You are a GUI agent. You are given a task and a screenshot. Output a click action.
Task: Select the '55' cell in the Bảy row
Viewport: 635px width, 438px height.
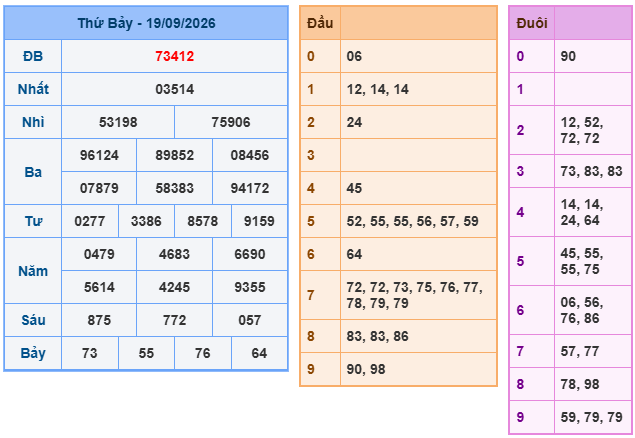[146, 353]
